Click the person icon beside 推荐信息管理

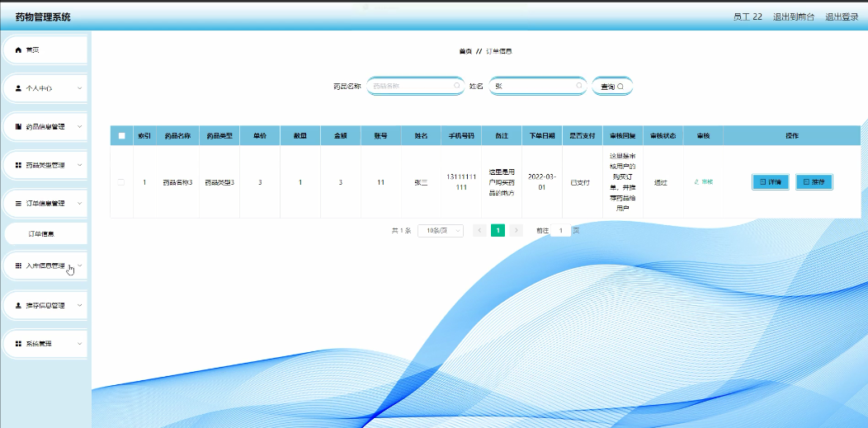18,305
